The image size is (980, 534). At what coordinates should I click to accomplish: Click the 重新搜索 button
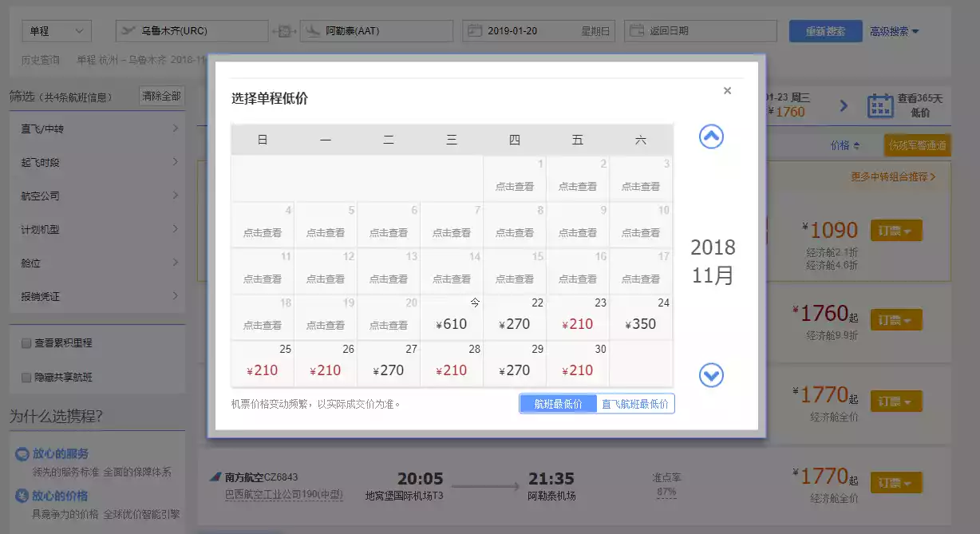pos(825,31)
